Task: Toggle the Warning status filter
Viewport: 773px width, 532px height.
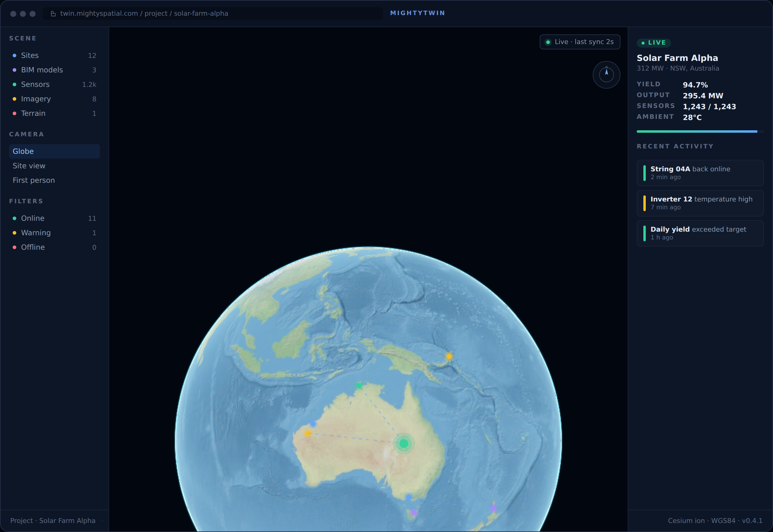Action: (54, 233)
